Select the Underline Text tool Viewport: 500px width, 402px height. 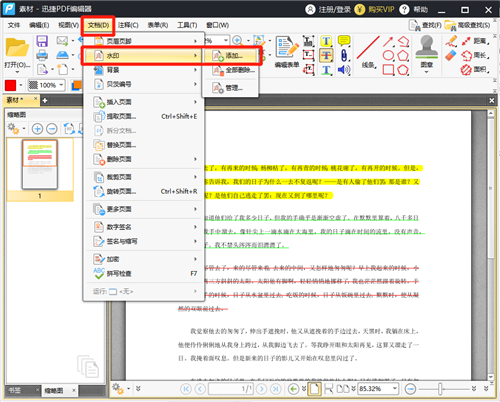click(x=326, y=70)
